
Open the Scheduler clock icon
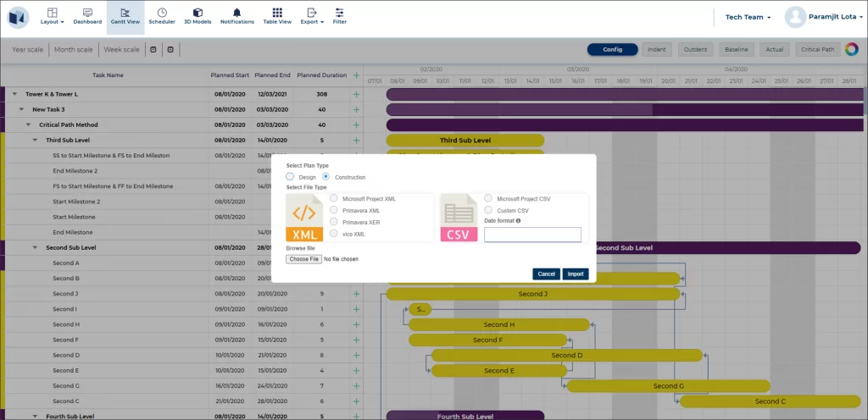tap(161, 13)
